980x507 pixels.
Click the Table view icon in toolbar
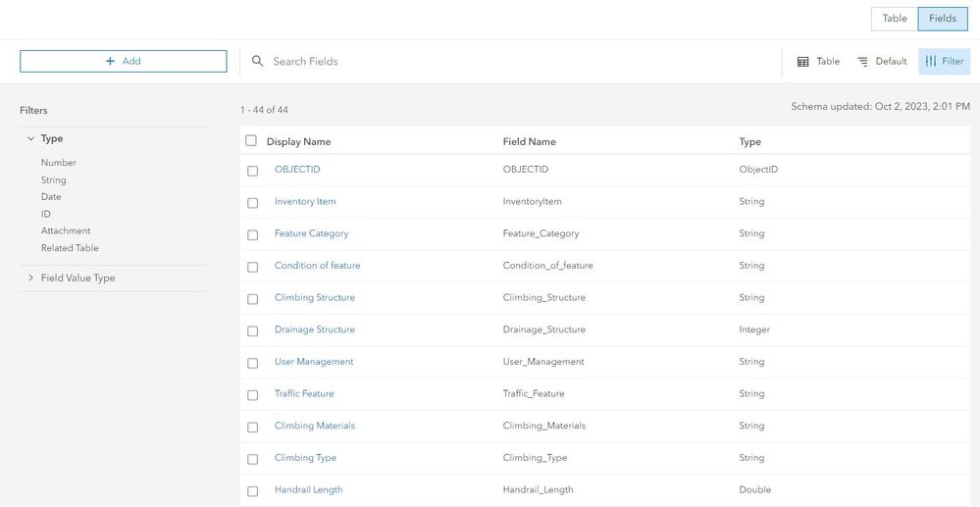coord(802,62)
